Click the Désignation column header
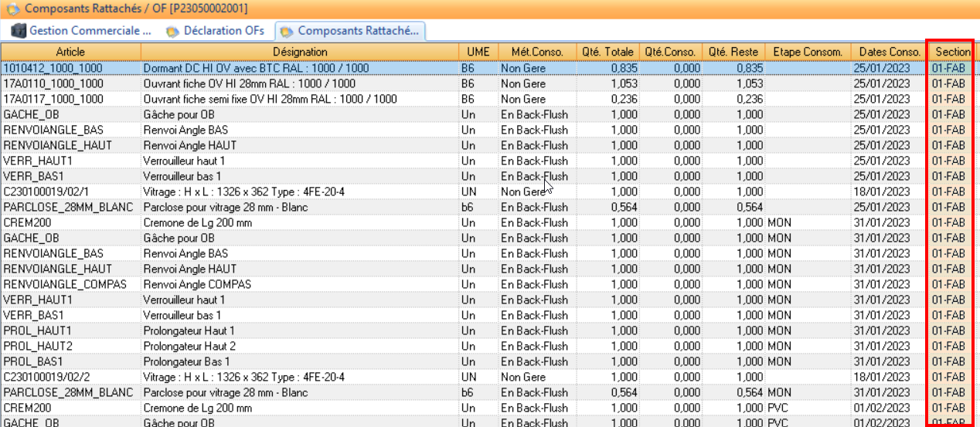Viewport: 980px width, 427px height. (x=299, y=52)
